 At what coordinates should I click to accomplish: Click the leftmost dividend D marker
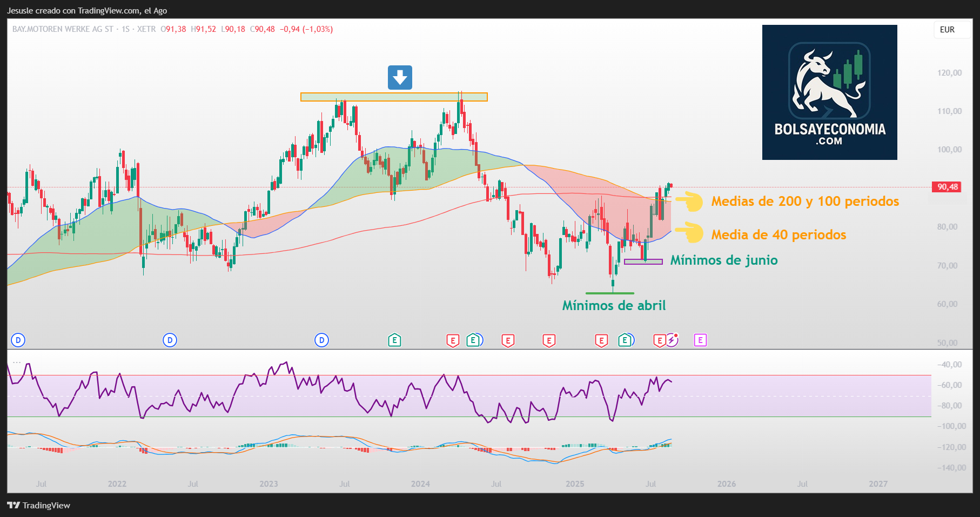[x=18, y=340]
